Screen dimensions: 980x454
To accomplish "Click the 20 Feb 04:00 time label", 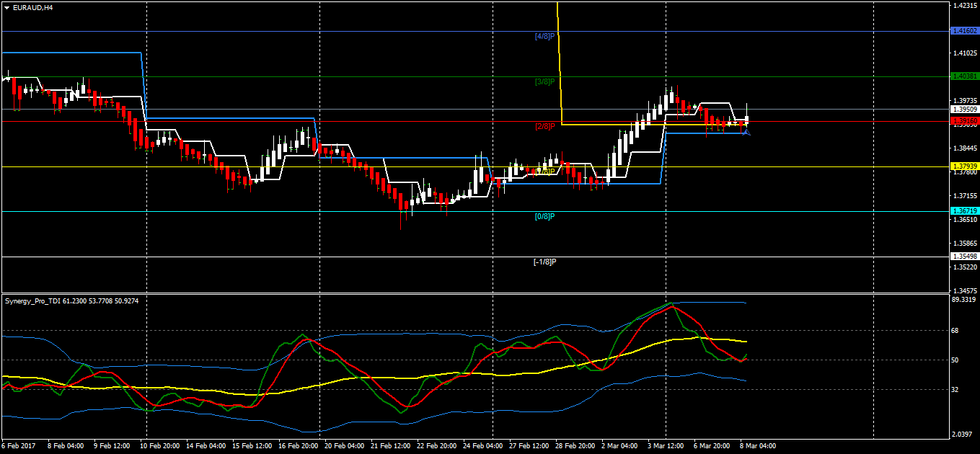I will tap(346, 445).
